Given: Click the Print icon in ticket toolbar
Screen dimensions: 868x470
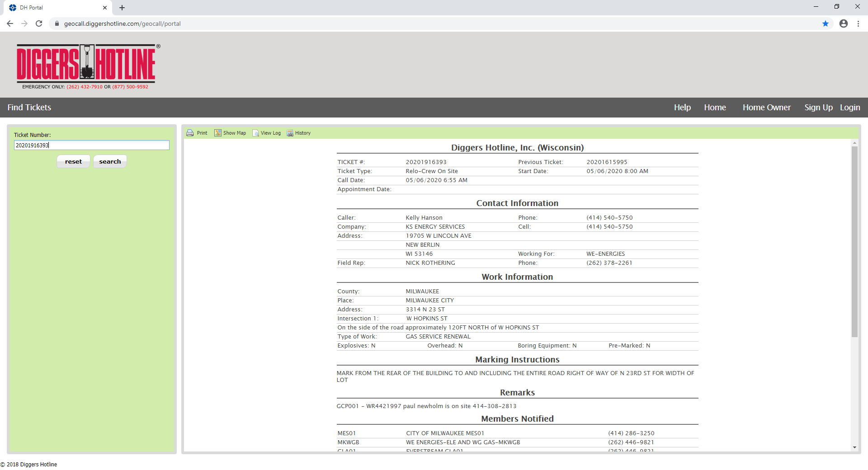Looking at the screenshot, I should (190, 133).
